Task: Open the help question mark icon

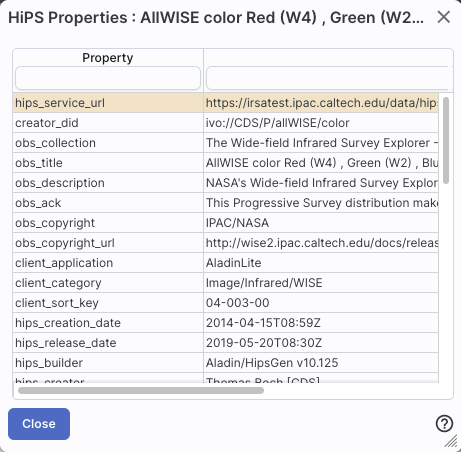Action: pyautogui.click(x=444, y=424)
